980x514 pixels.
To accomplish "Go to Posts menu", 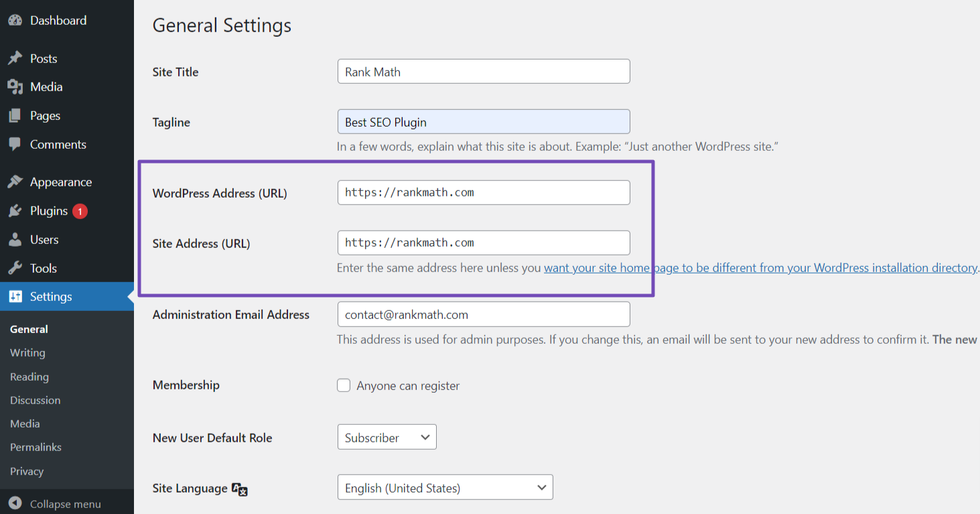I will [44, 59].
